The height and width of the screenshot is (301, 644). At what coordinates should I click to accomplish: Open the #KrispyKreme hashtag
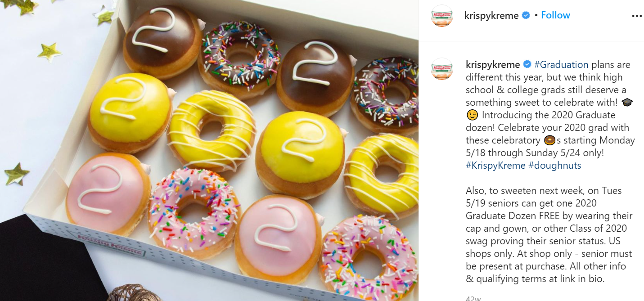point(495,165)
